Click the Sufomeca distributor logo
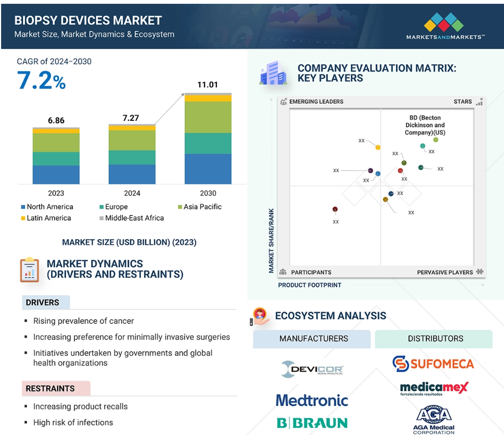This screenshot has width=504, height=435. point(433,364)
